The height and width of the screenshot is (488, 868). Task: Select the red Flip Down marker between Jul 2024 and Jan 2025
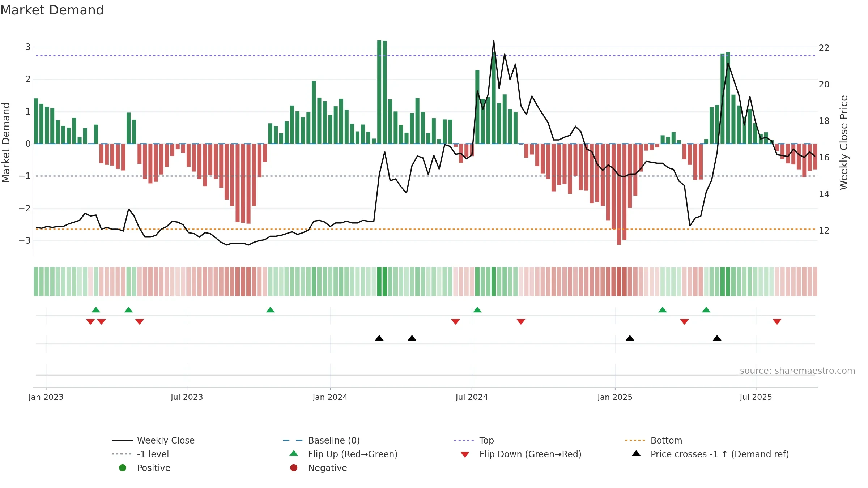[x=521, y=322]
